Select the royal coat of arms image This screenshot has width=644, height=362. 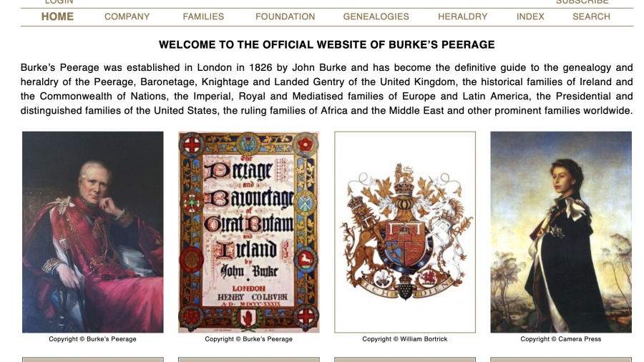pos(405,232)
